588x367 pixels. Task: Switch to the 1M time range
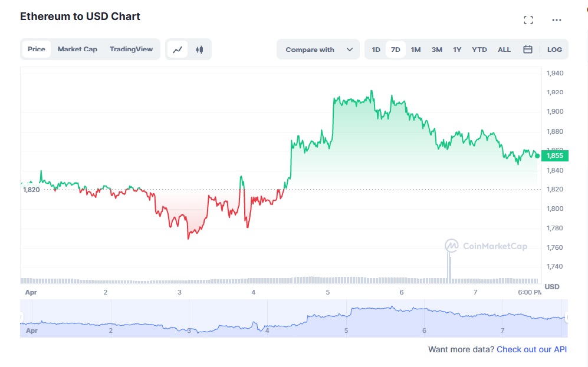[415, 49]
